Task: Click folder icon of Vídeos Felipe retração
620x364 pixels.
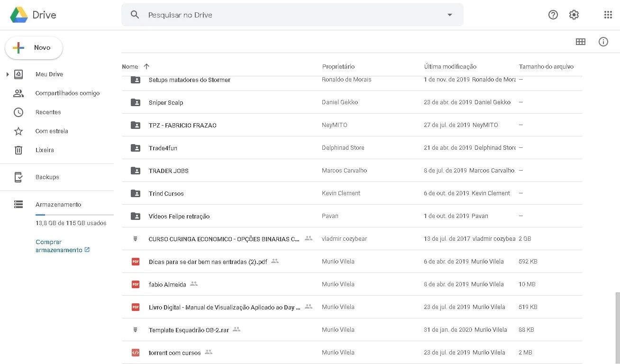Action: click(x=136, y=216)
